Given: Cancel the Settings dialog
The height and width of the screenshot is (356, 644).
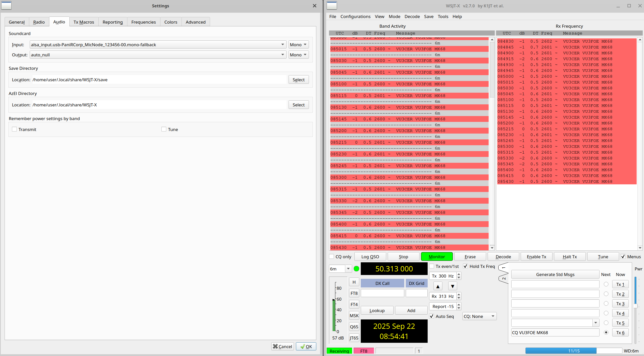Looking at the screenshot, I should [x=282, y=346].
